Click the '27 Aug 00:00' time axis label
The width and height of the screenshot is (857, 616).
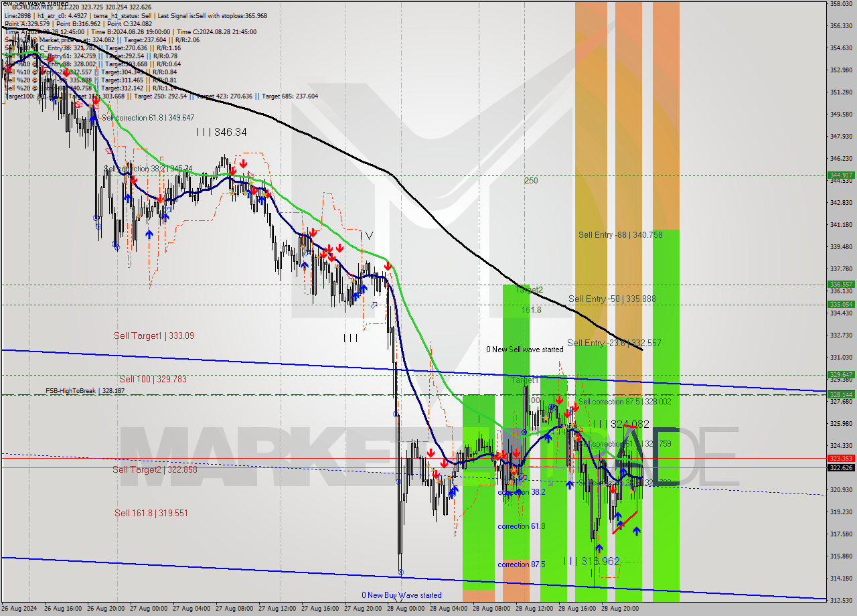[x=148, y=609]
